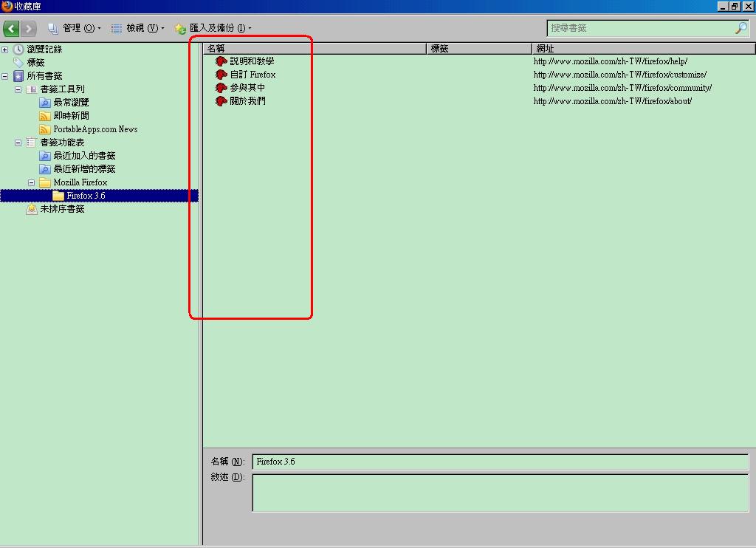The image size is (756, 548).
Task: Select the 參與其中 bookmark
Action: [x=247, y=88]
